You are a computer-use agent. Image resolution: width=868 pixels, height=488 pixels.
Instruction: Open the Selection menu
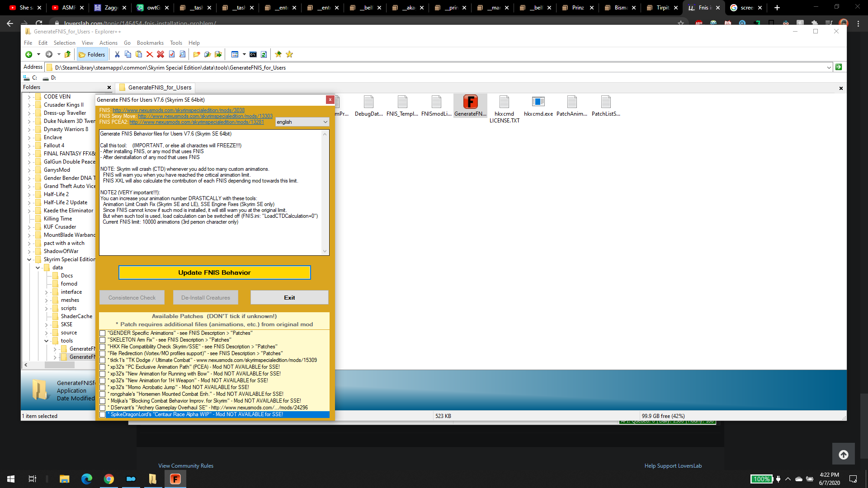(x=64, y=43)
